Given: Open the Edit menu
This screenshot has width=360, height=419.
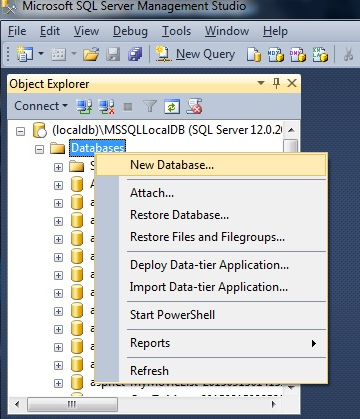Looking at the screenshot, I should [50, 31].
